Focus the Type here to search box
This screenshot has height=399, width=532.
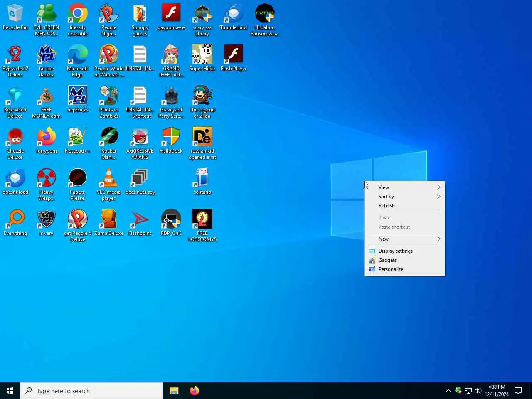91,391
